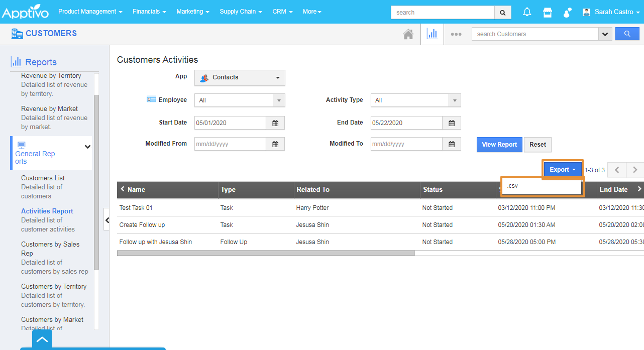Click the Reset button
Screen dimensions: 644x350
coord(538,145)
